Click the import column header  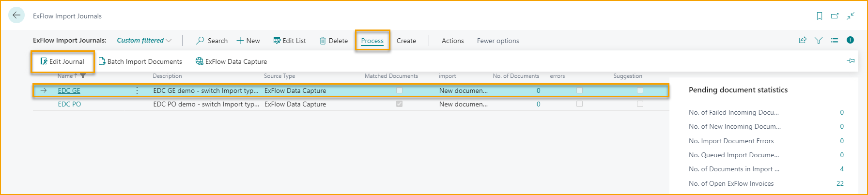click(447, 76)
